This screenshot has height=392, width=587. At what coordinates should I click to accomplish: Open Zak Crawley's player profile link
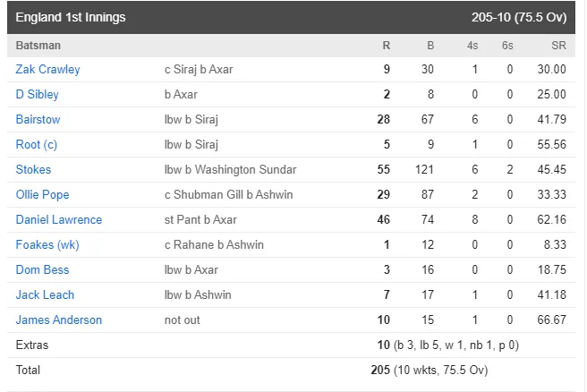pyautogui.click(x=47, y=69)
